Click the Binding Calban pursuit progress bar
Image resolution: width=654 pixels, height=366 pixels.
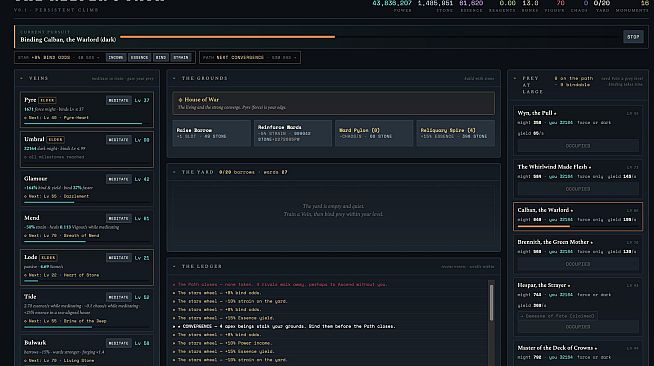[x=370, y=37]
